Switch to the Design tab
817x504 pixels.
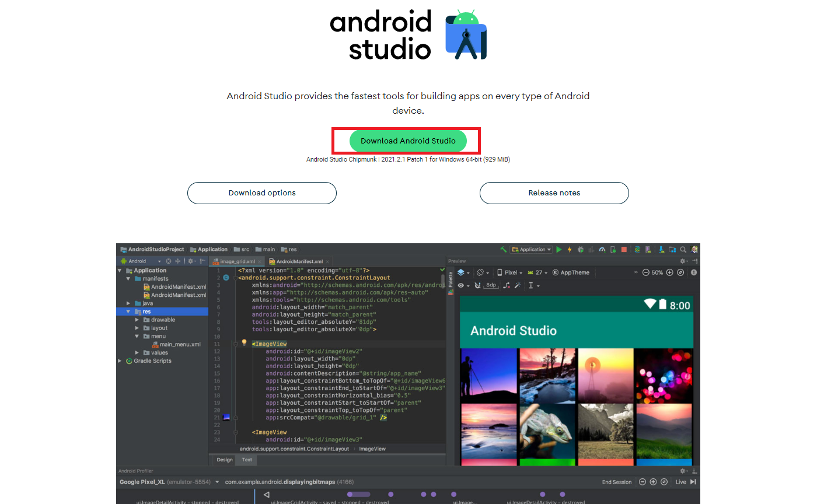(x=225, y=460)
